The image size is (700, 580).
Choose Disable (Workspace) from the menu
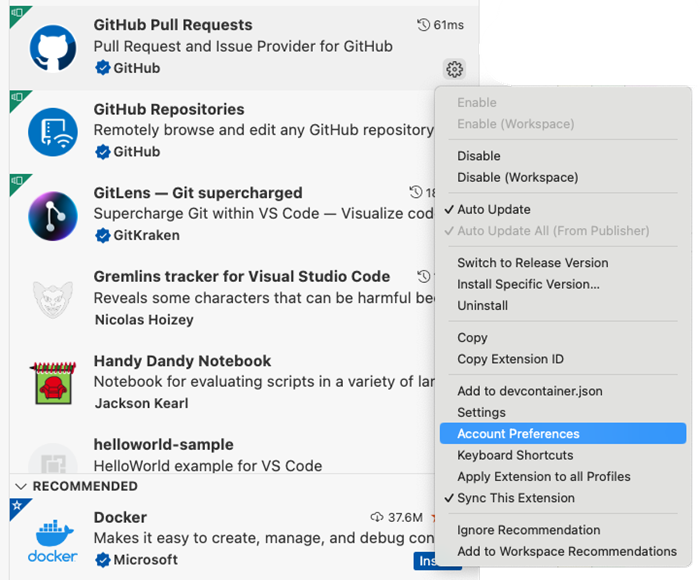pyautogui.click(x=517, y=177)
